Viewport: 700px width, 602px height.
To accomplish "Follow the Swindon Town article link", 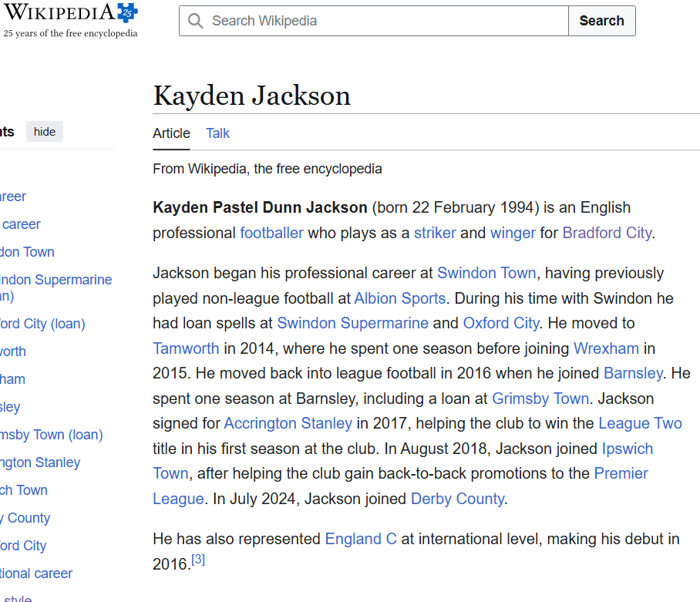I will [x=486, y=273].
